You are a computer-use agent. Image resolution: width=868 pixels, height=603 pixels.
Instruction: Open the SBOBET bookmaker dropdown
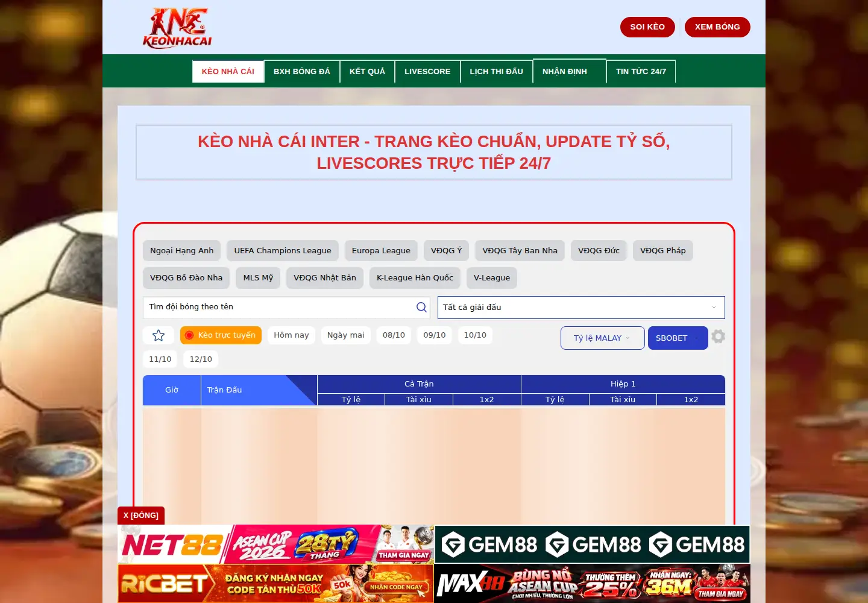[x=678, y=338]
